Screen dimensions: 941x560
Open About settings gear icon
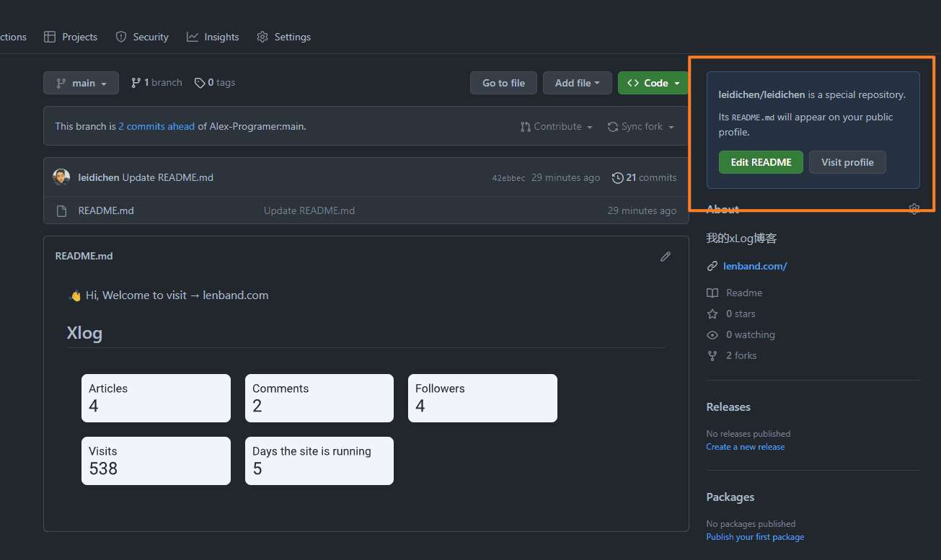(914, 209)
